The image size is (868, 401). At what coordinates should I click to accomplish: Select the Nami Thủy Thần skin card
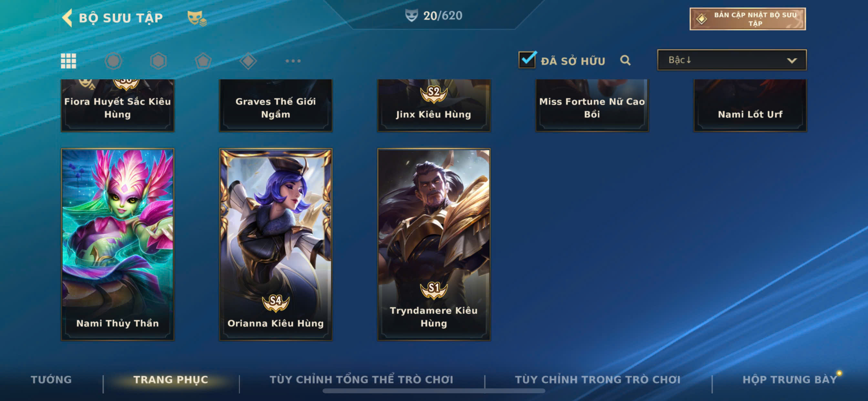click(x=118, y=244)
